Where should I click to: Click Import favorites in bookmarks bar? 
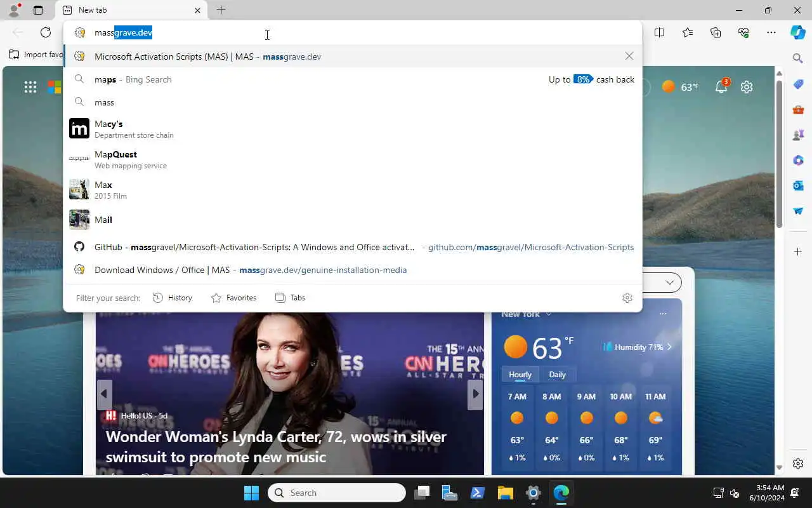coord(36,55)
